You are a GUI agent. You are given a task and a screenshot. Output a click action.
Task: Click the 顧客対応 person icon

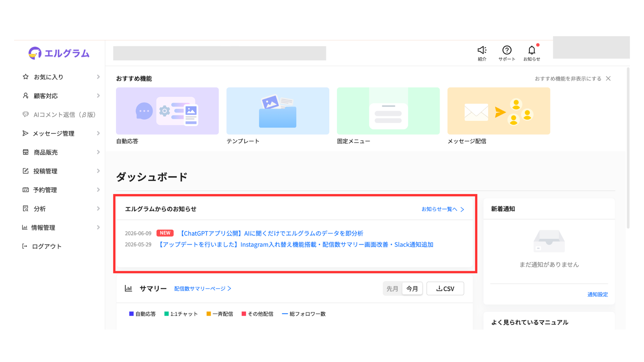coord(25,96)
